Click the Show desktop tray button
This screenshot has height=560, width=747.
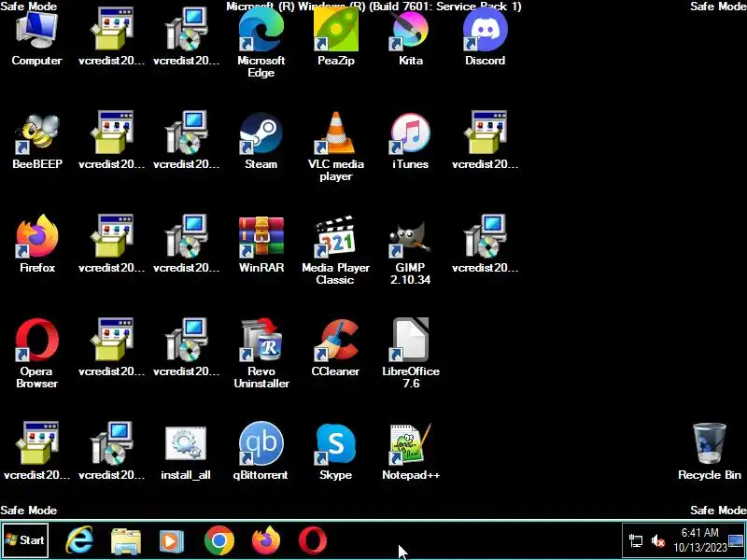point(737,541)
